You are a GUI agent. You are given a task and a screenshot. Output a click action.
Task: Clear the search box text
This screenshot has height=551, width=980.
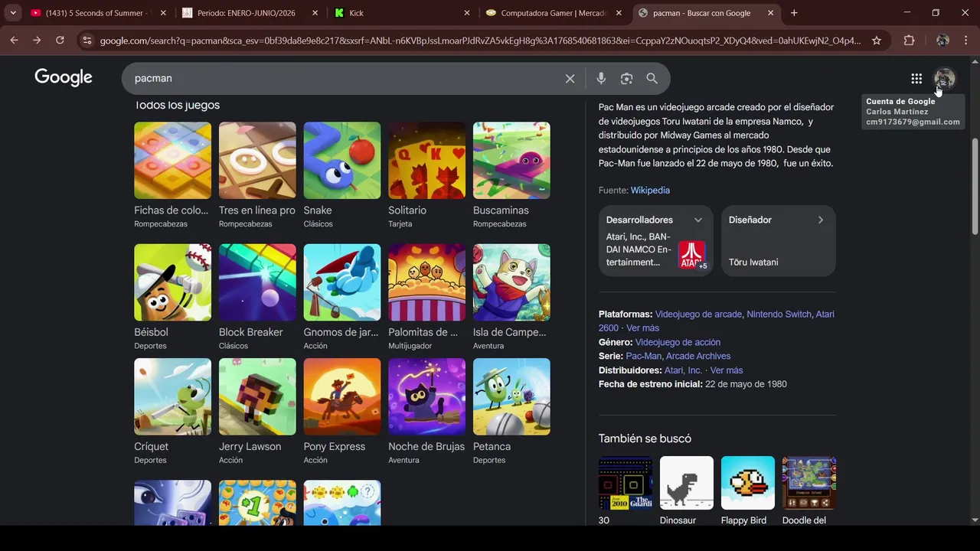570,78
